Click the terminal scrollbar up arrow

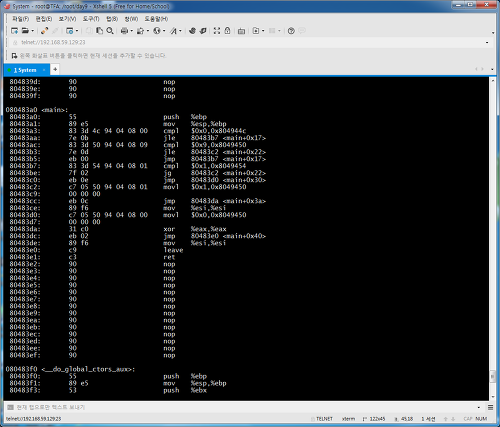[x=493, y=81]
